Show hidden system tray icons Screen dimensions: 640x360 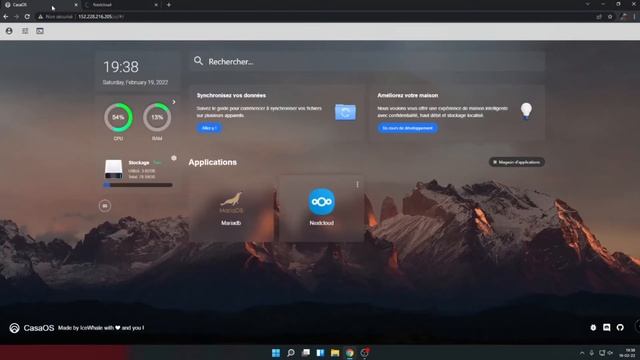pyautogui.click(x=582, y=353)
